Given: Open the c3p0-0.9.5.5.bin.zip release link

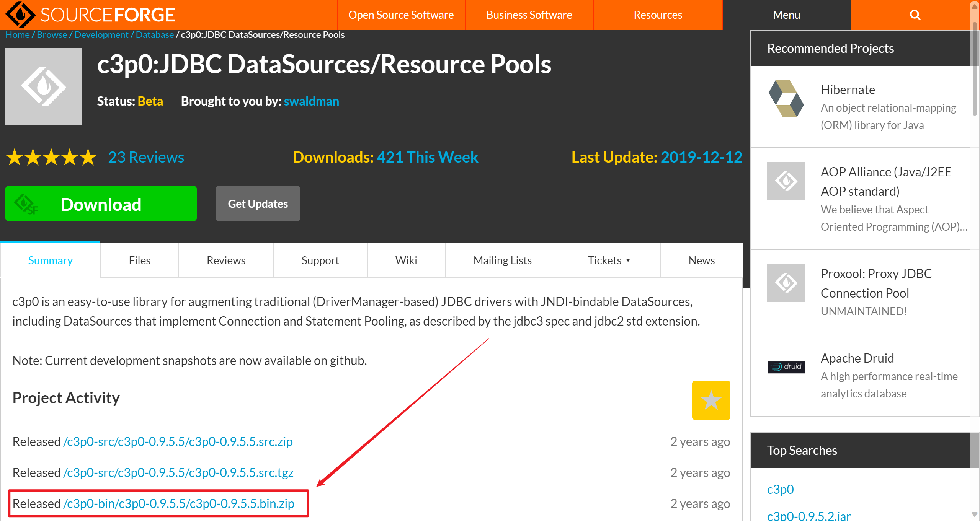Looking at the screenshot, I should pyautogui.click(x=179, y=504).
